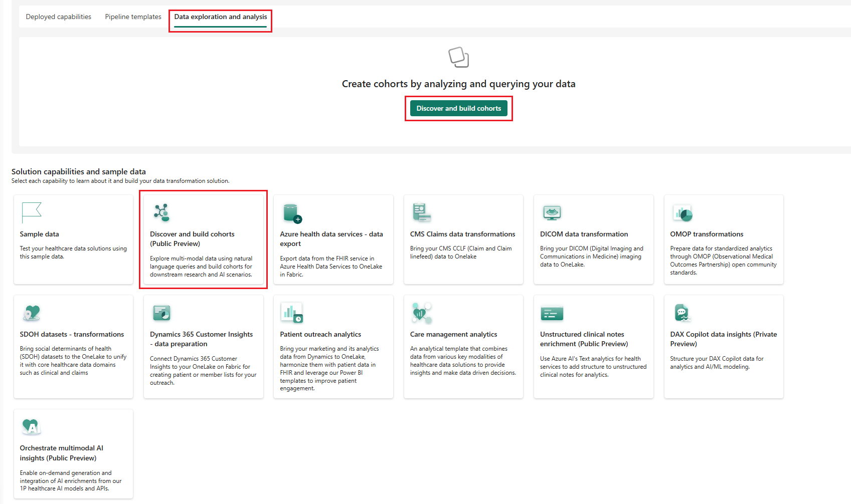
Task: Click the Azure health data services database icon
Action: coord(292,213)
